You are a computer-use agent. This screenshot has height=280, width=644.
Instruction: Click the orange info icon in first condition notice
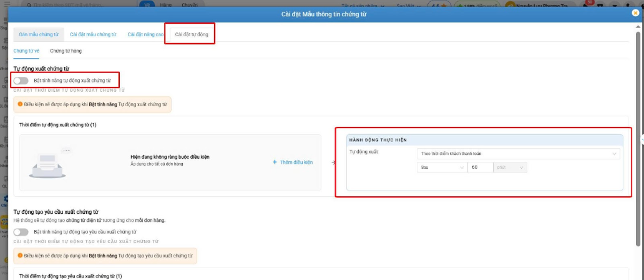click(20, 104)
